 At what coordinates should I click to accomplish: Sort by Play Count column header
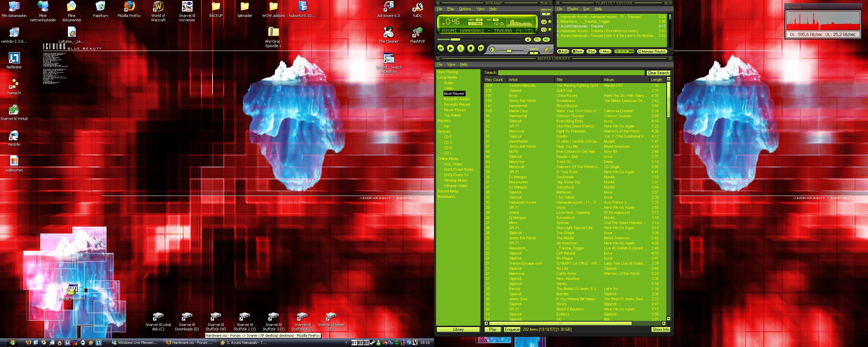495,80
